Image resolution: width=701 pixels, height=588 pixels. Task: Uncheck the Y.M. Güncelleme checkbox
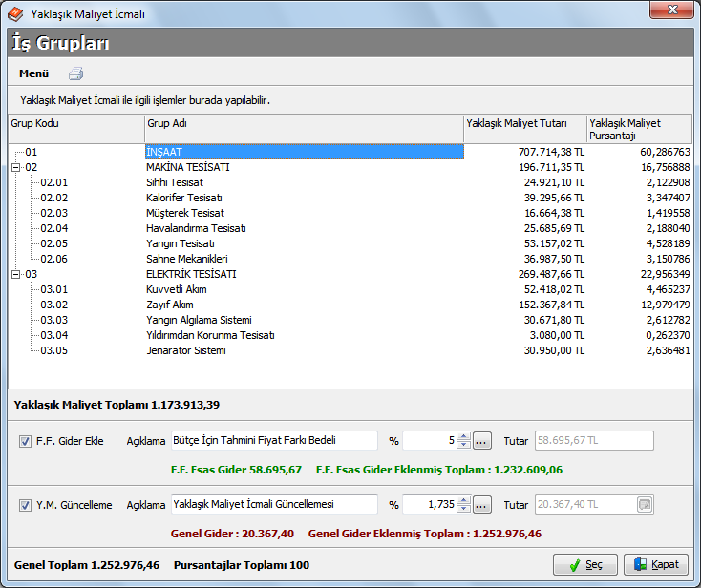(25, 505)
